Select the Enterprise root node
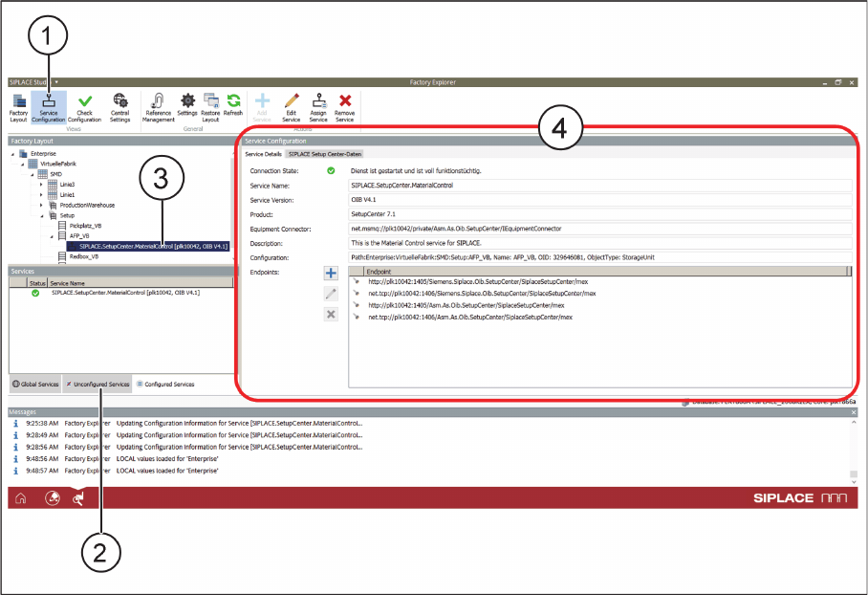This screenshot has width=868, height=595. click(x=43, y=153)
